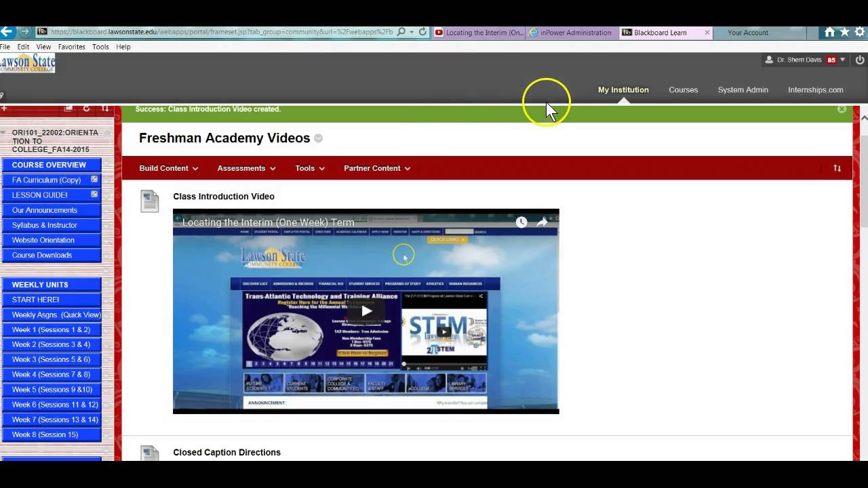Open folder view icon in course menu header

tap(68, 108)
